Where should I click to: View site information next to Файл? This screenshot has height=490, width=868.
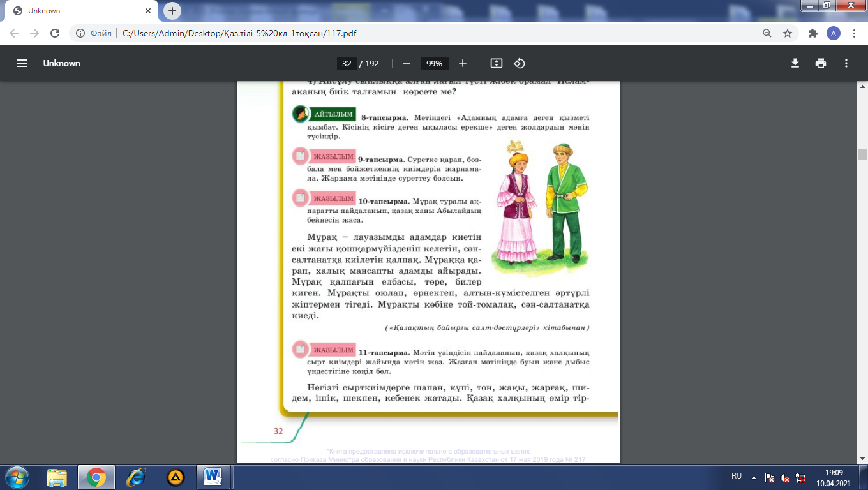[x=81, y=33]
